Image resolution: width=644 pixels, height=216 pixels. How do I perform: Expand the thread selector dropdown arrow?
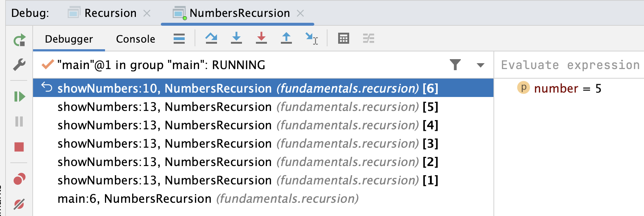pyautogui.click(x=480, y=65)
